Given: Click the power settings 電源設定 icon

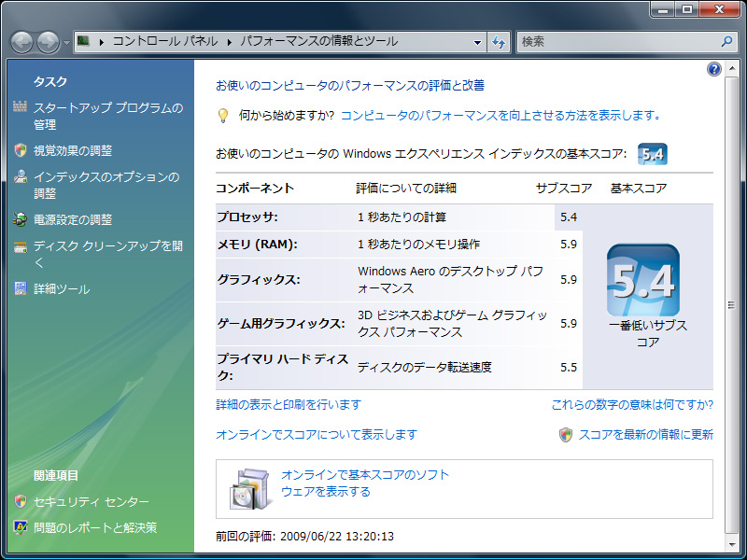Looking at the screenshot, I should [21, 220].
